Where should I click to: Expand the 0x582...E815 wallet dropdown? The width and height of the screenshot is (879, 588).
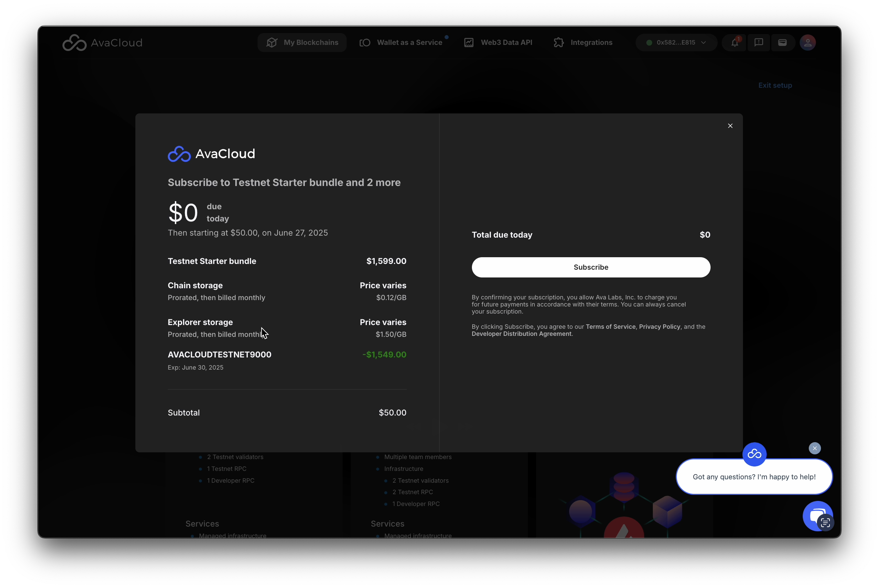point(676,43)
